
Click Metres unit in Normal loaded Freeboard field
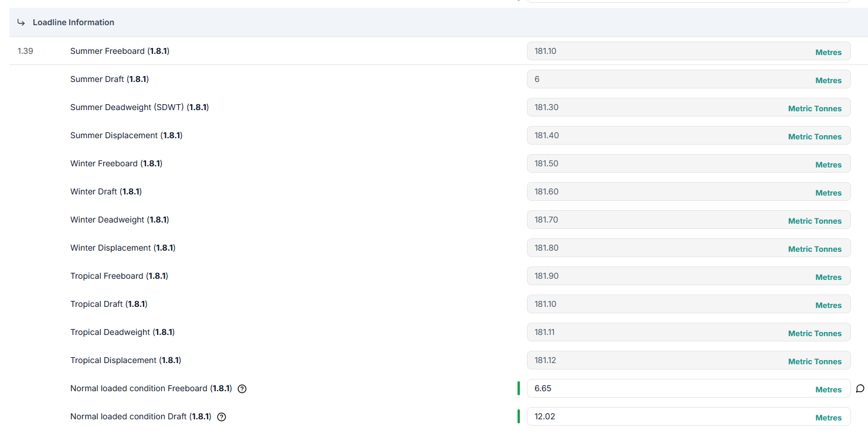point(828,389)
